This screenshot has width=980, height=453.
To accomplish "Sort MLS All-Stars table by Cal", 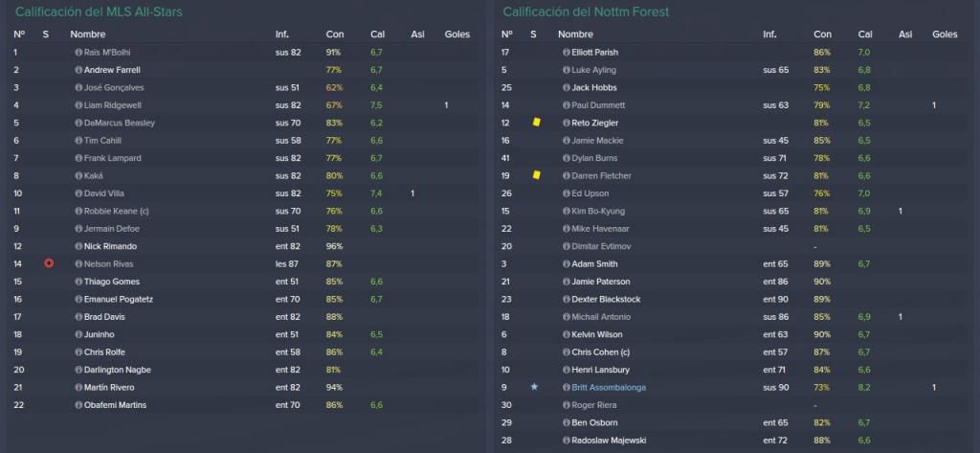I will (377, 34).
